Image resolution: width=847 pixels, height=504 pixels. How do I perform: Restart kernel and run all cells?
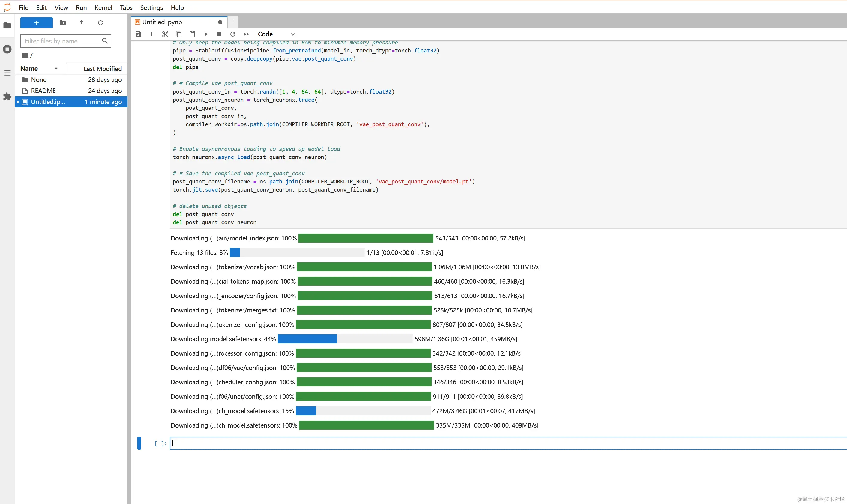(x=246, y=34)
